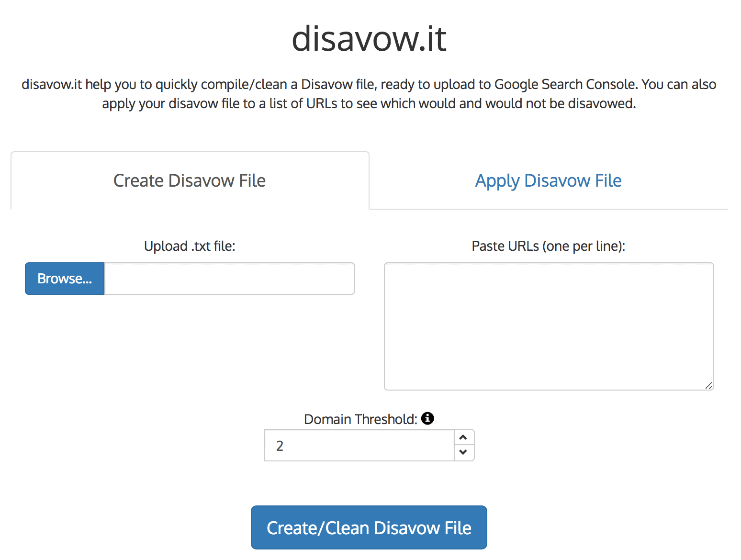741x560 pixels.
Task: Increase the Domain Threshold value using up arrow
Action: pos(463,437)
